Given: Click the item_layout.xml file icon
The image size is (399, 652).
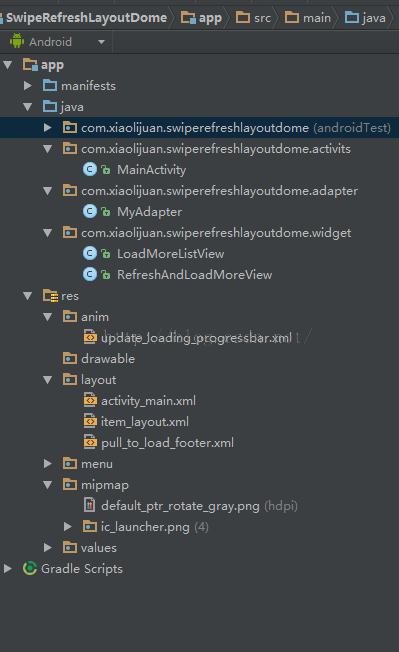Looking at the screenshot, I should [90, 421].
